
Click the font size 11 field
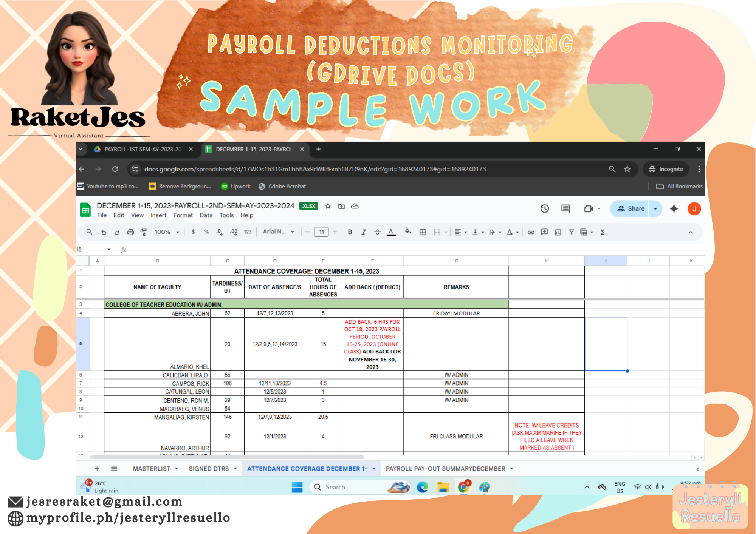pos(321,232)
